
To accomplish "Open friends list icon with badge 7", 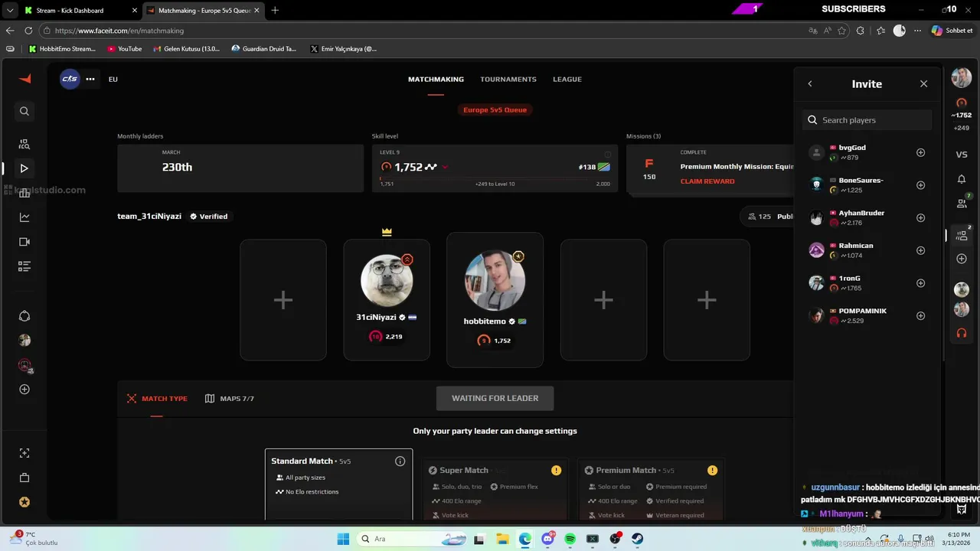I will (962, 203).
